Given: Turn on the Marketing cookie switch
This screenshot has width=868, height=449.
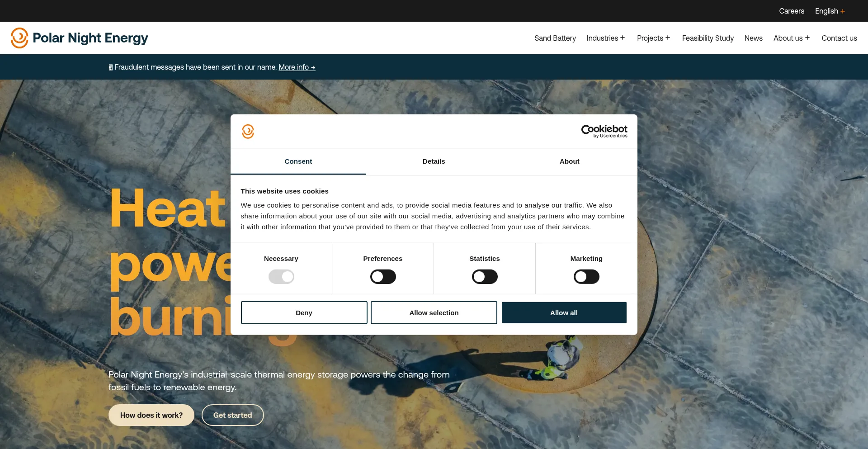Looking at the screenshot, I should coord(586,277).
